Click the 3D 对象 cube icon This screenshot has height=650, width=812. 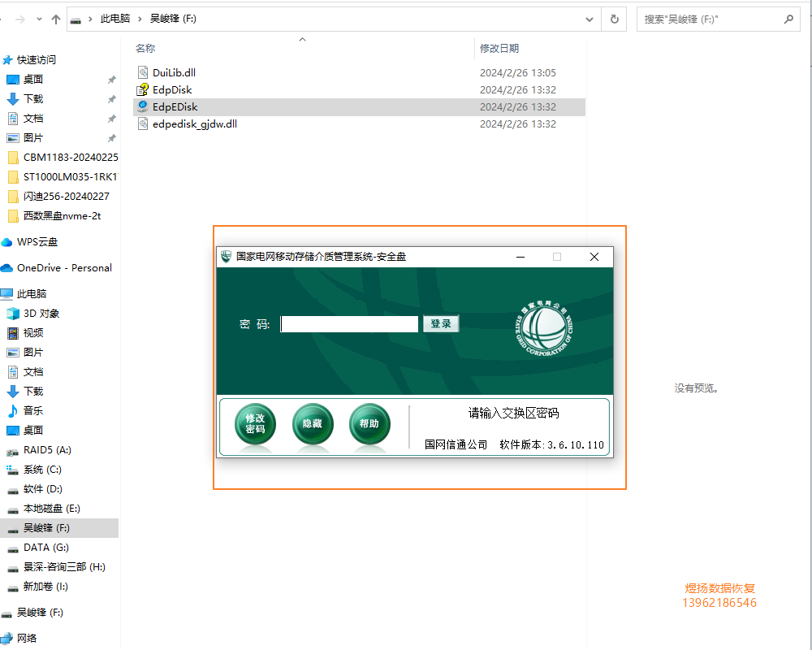pos(13,314)
